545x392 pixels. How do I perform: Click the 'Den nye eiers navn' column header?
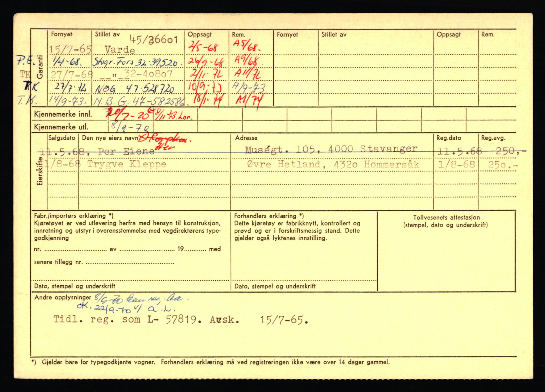coord(110,138)
